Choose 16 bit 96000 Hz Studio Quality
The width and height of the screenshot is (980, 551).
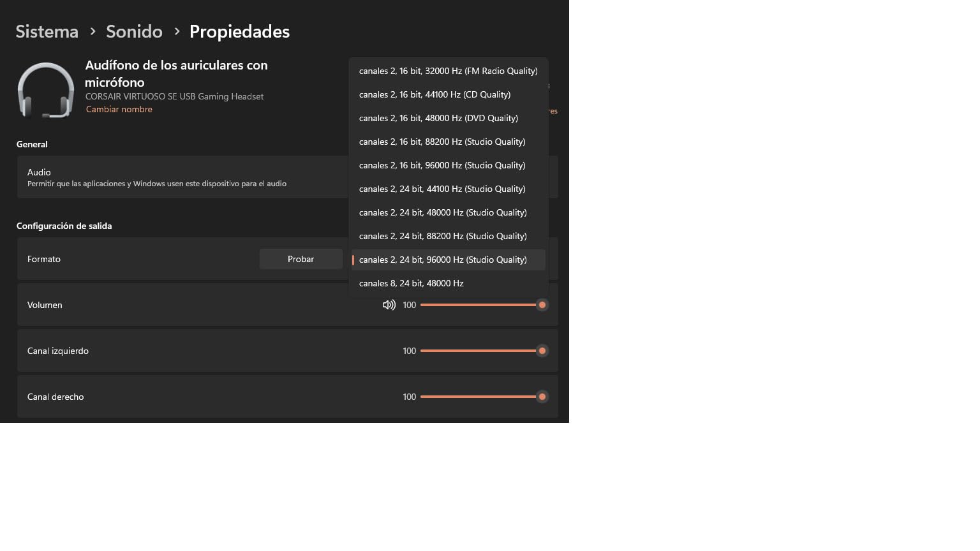pos(449,165)
